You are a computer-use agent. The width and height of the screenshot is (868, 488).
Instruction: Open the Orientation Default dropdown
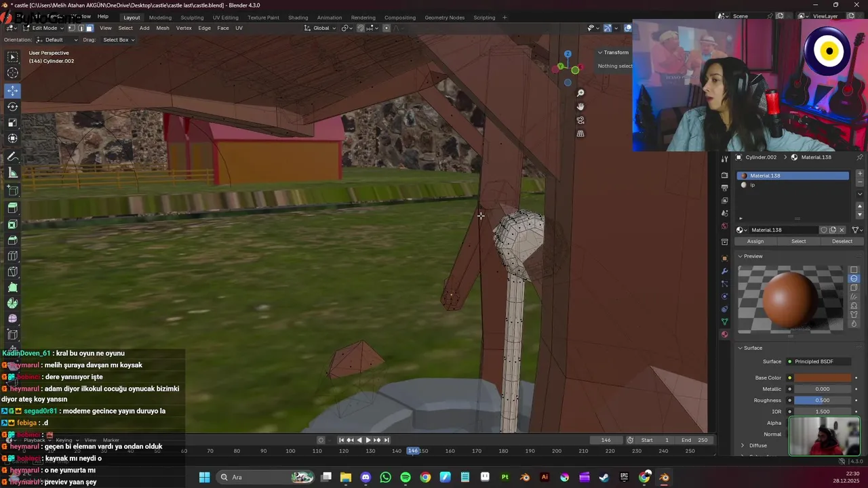(x=57, y=40)
